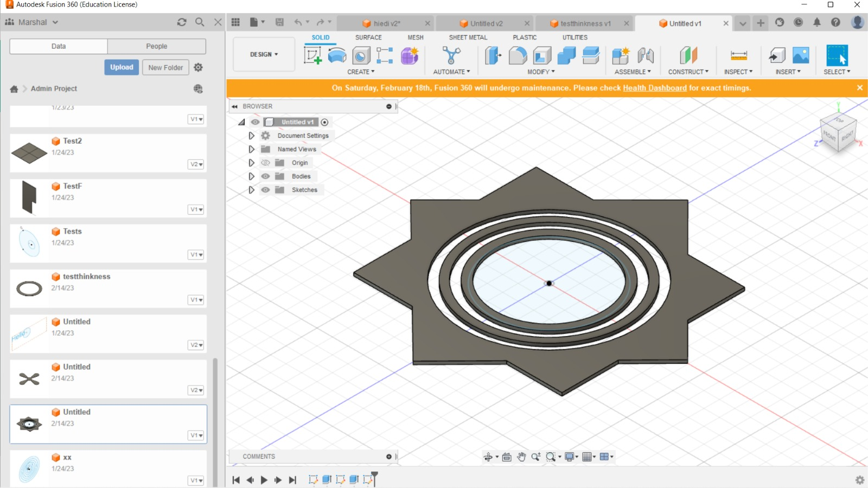Screen dimensions: 868x488
Task: Refresh the data panel
Action: [x=182, y=22]
